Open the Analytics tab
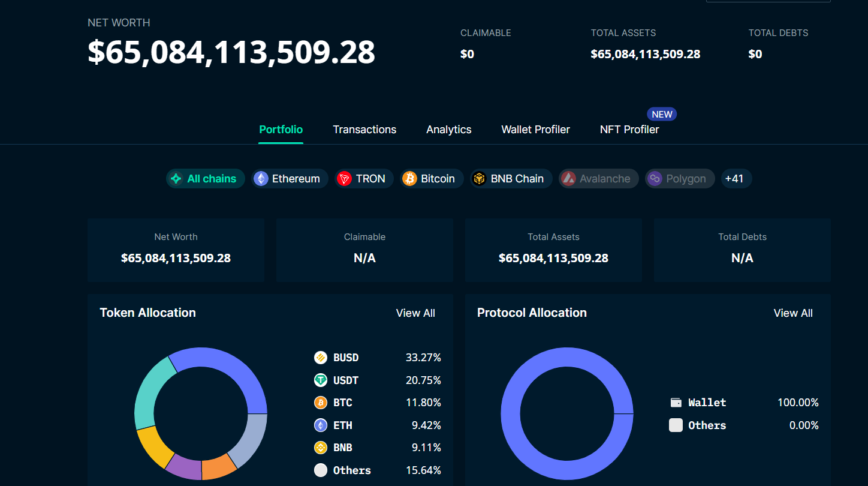The width and height of the screenshot is (868, 486). (449, 130)
